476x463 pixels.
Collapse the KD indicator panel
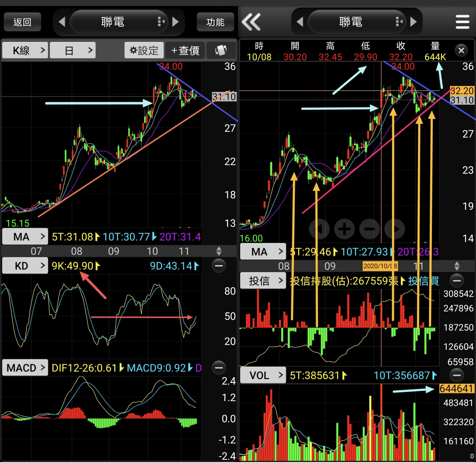(218, 266)
